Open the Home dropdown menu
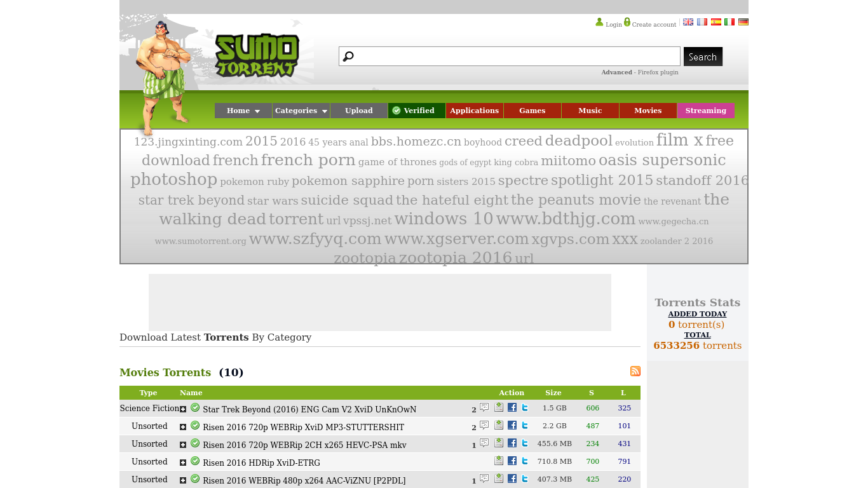This screenshot has width=868, height=488. click(x=243, y=111)
